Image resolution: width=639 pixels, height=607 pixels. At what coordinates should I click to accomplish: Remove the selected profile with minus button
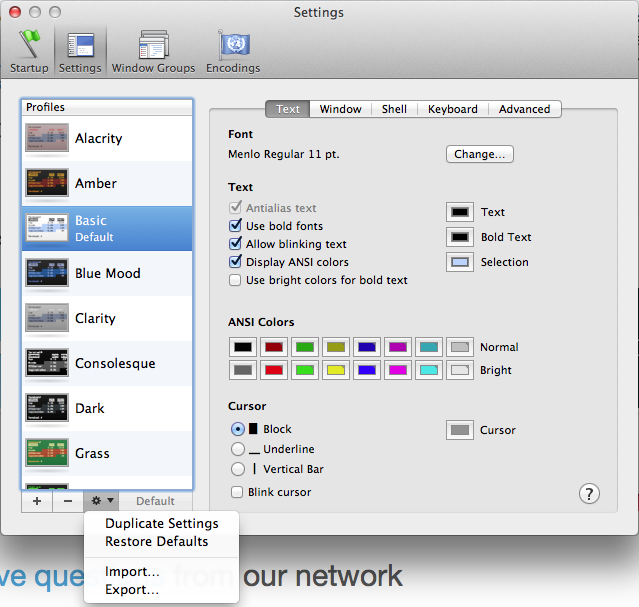(68, 501)
